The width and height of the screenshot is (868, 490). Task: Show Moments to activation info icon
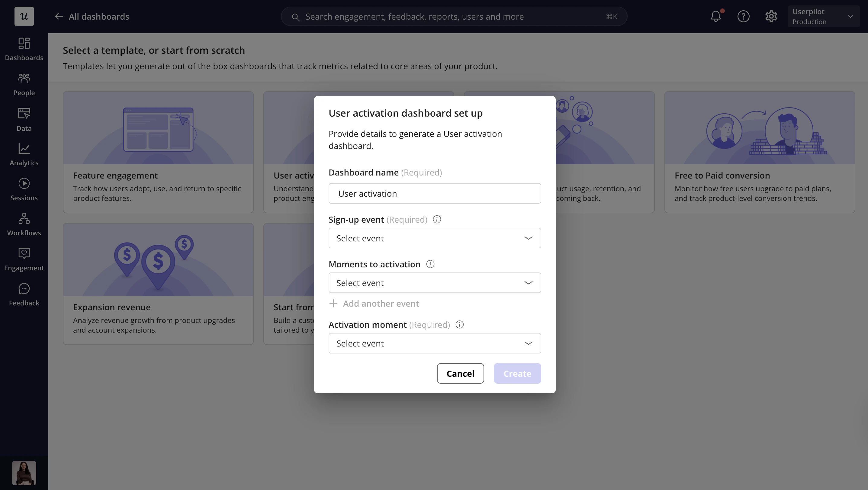[x=430, y=264]
